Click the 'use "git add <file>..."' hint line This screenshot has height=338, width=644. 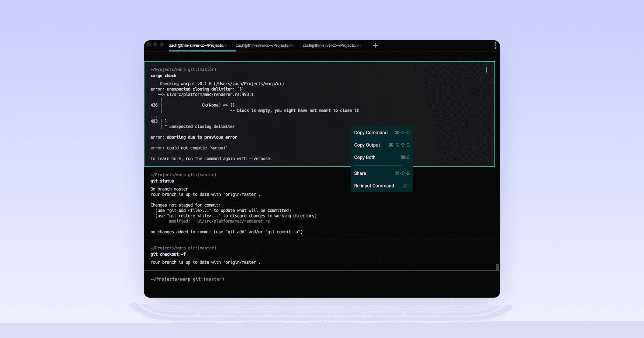point(223,211)
